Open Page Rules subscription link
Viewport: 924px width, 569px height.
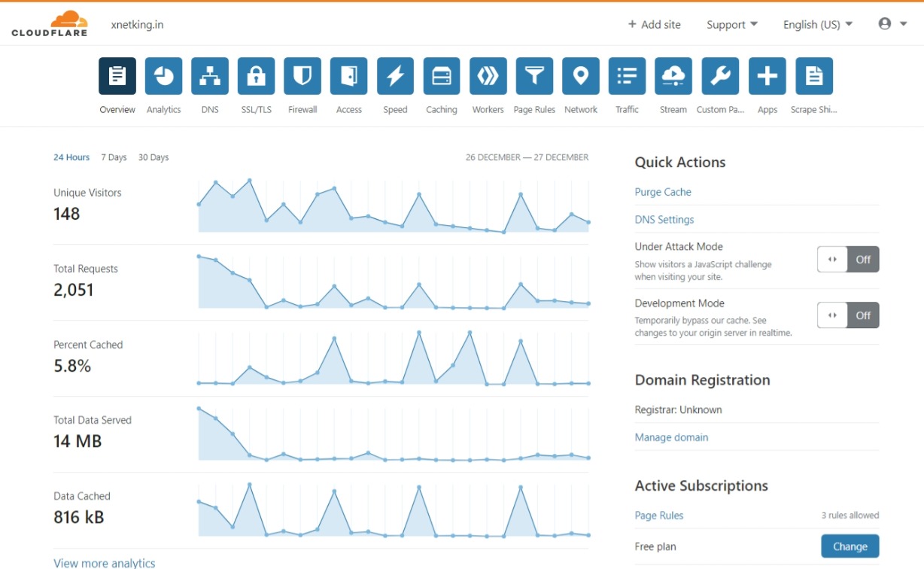tap(659, 516)
